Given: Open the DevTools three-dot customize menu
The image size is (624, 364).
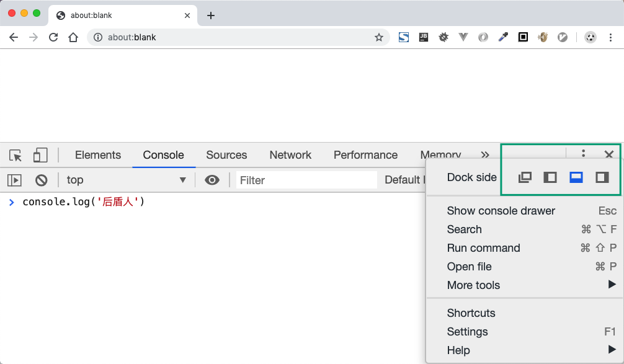Looking at the screenshot, I should pyautogui.click(x=583, y=154).
